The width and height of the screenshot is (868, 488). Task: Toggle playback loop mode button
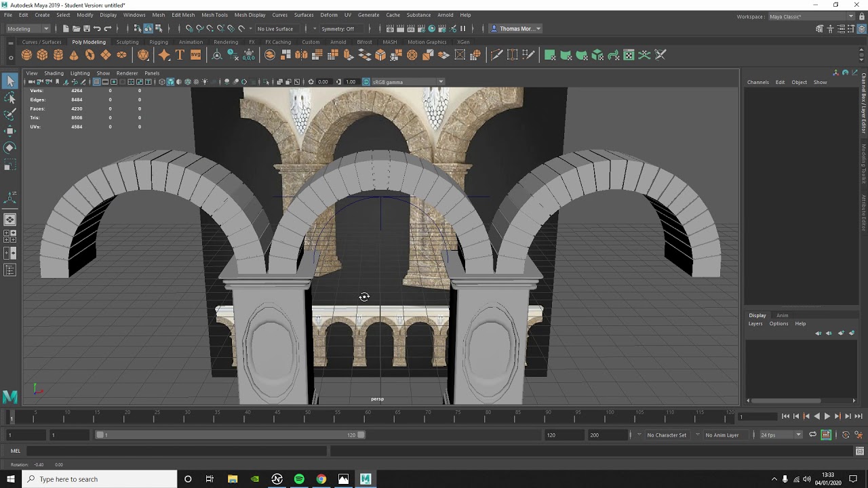[x=812, y=434]
